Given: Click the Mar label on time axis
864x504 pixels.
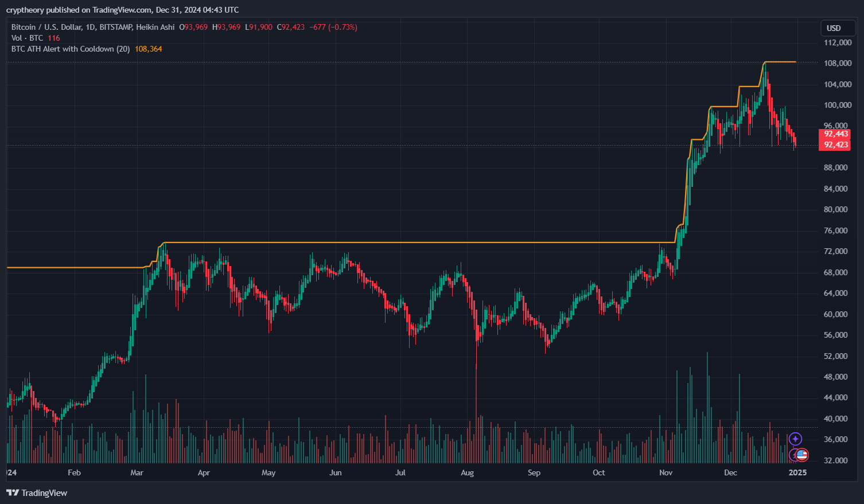Looking at the screenshot, I should [x=137, y=472].
